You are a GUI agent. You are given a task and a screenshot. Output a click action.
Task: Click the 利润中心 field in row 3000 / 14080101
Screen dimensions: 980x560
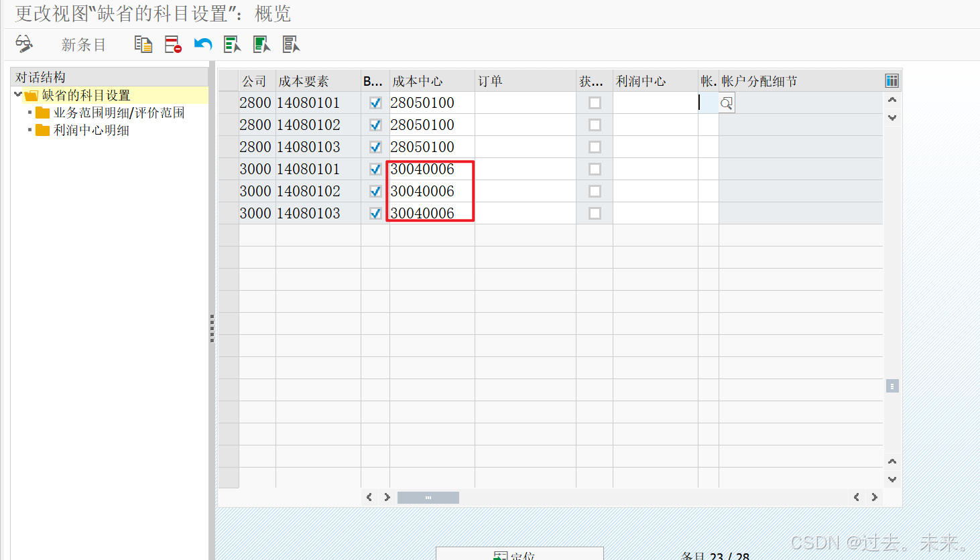(656, 169)
